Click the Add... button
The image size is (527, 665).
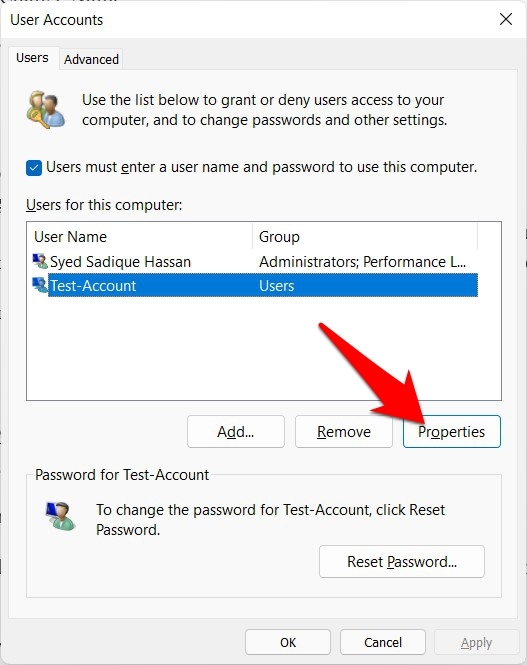coord(236,431)
